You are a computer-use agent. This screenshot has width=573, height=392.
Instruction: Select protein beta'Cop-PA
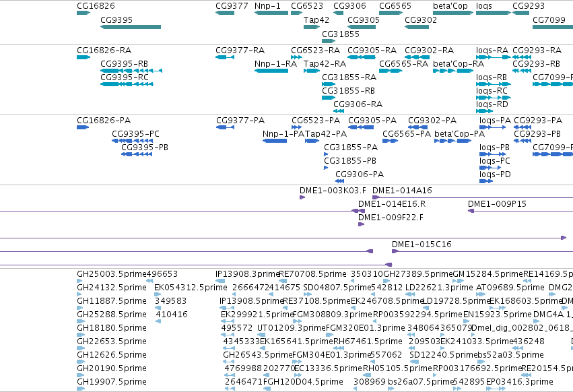coord(460,134)
